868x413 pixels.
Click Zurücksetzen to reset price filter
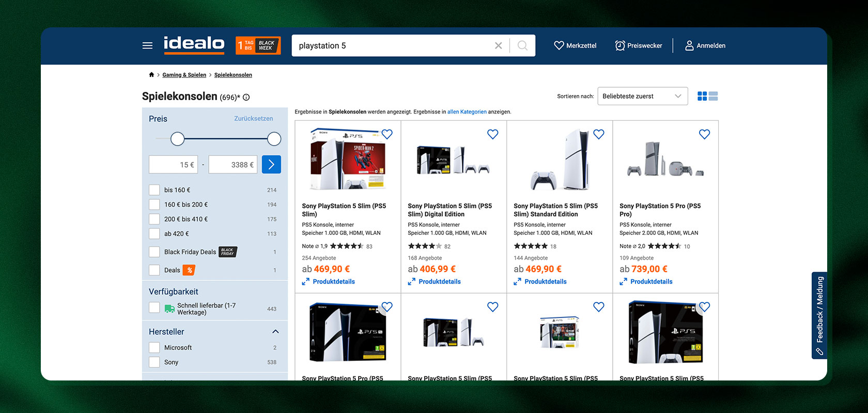click(x=253, y=118)
